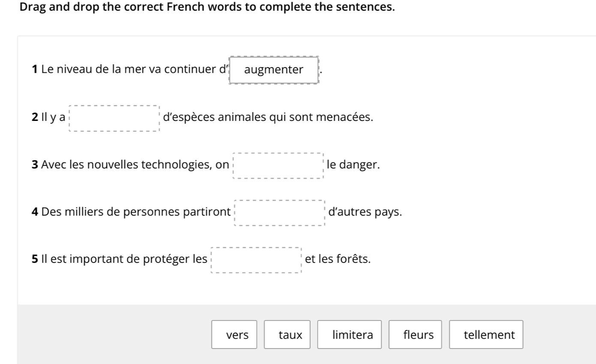Click the "limitera" word tile
596x364 pixels.
click(349, 335)
